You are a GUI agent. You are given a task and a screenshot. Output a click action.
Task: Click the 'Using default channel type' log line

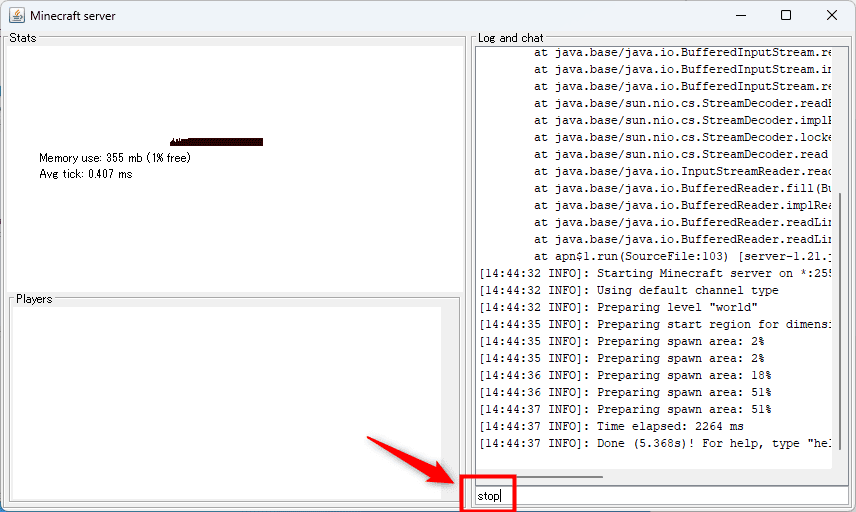click(629, 290)
